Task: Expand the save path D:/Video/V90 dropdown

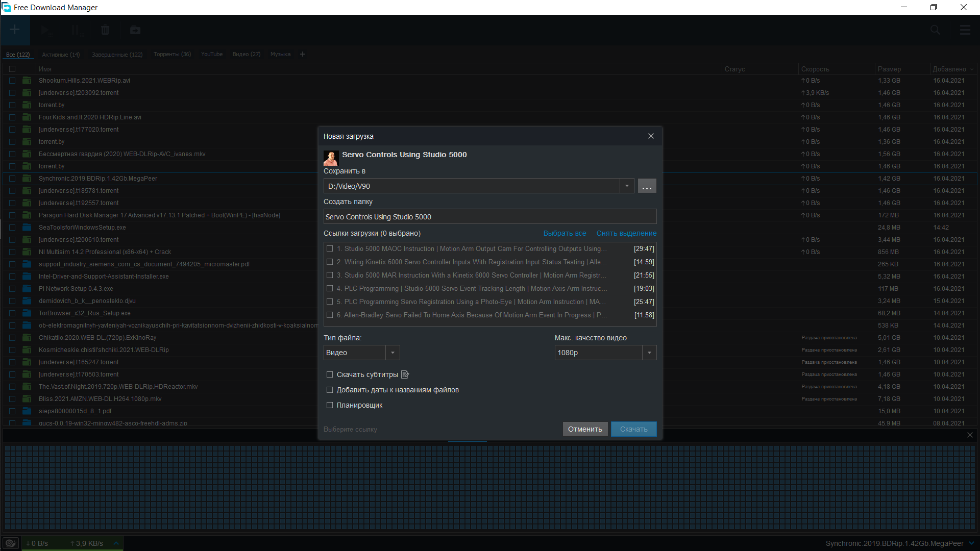Action: click(627, 186)
